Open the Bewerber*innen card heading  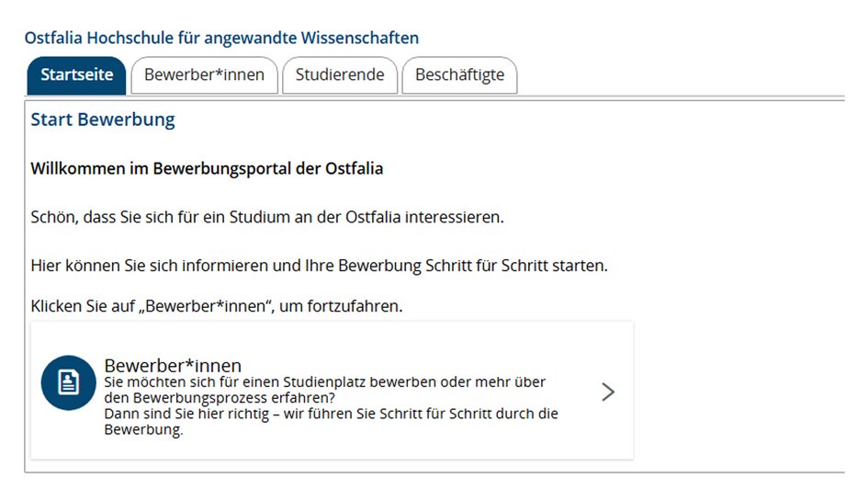(173, 366)
